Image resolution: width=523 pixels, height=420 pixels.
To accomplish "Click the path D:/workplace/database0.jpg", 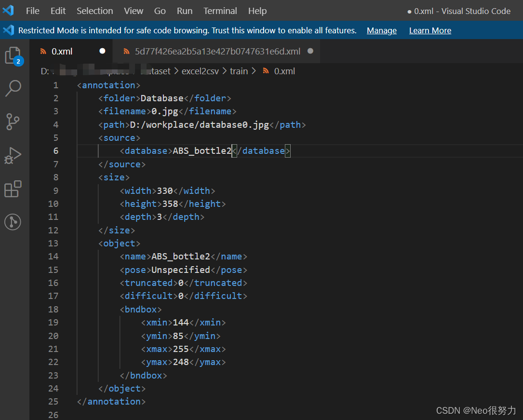I will click(200, 125).
